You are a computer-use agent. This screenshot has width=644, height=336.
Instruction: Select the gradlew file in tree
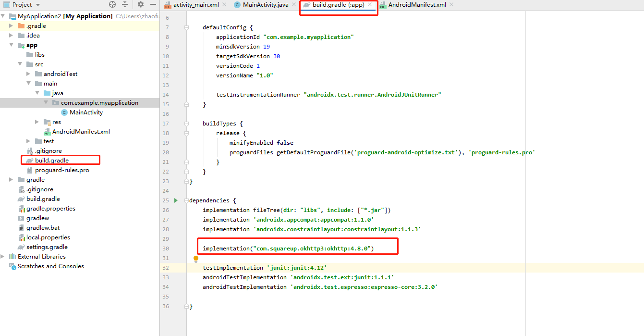[x=38, y=218]
